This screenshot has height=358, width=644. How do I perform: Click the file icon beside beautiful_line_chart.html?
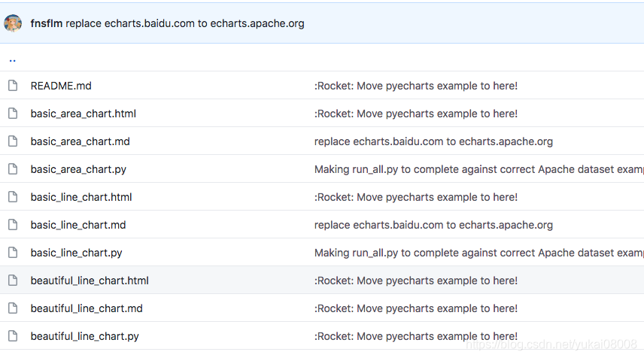tap(12, 281)
